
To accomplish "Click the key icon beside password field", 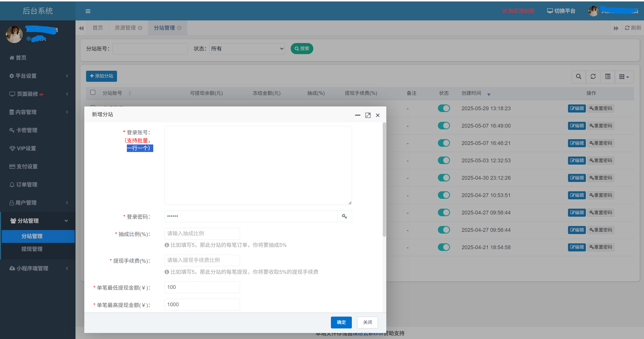I will pyautogui.click(x=344, y=216).
